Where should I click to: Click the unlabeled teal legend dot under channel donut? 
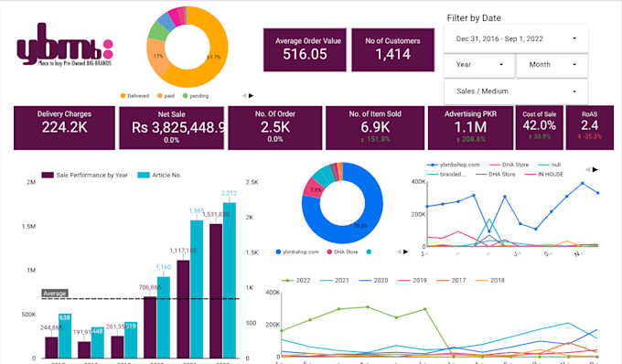(369, 252)
